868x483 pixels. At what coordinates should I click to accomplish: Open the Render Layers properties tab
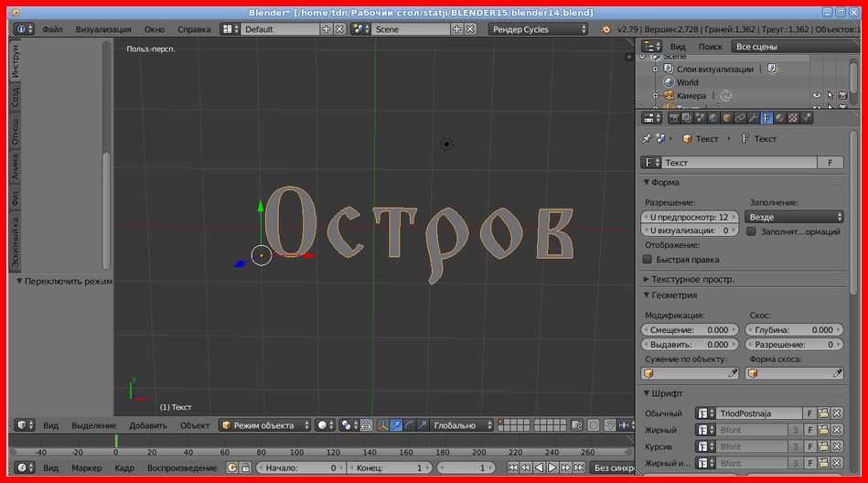[x=687, y=118]
